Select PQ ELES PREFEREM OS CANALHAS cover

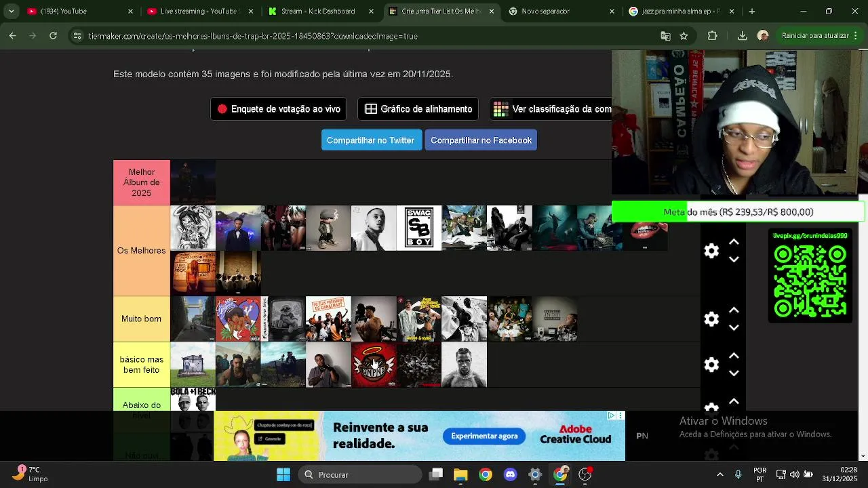pos(328,319)
